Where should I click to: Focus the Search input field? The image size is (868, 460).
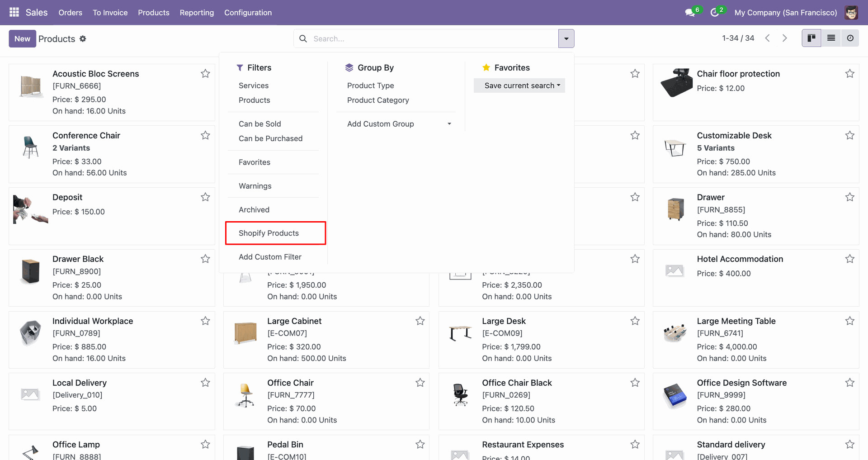pos(434,39)
